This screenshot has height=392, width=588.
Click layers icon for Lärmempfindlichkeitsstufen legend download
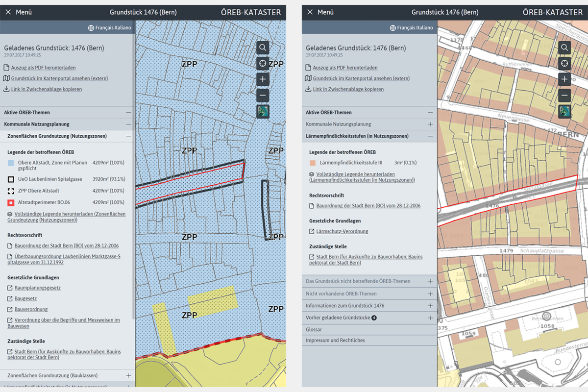point(312,174)
